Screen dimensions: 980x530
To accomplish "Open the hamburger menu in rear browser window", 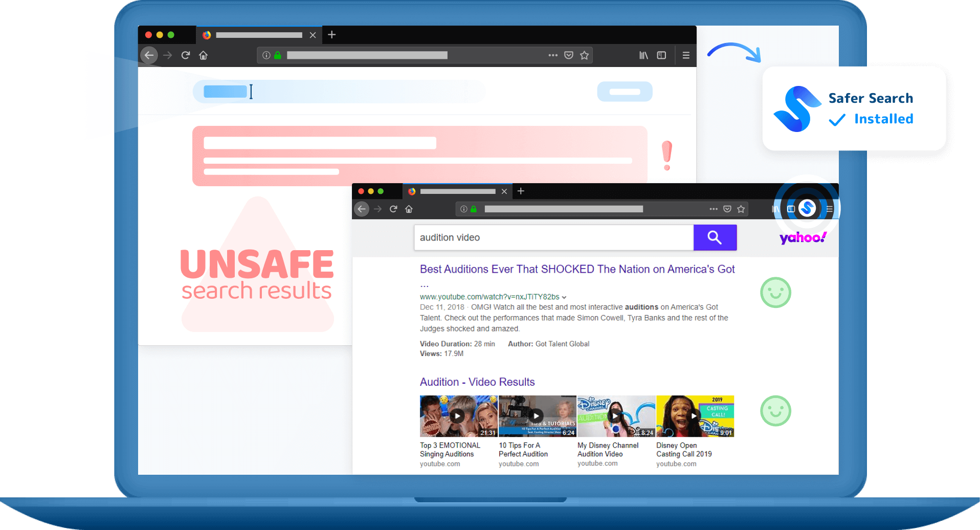I will point(686,55).
